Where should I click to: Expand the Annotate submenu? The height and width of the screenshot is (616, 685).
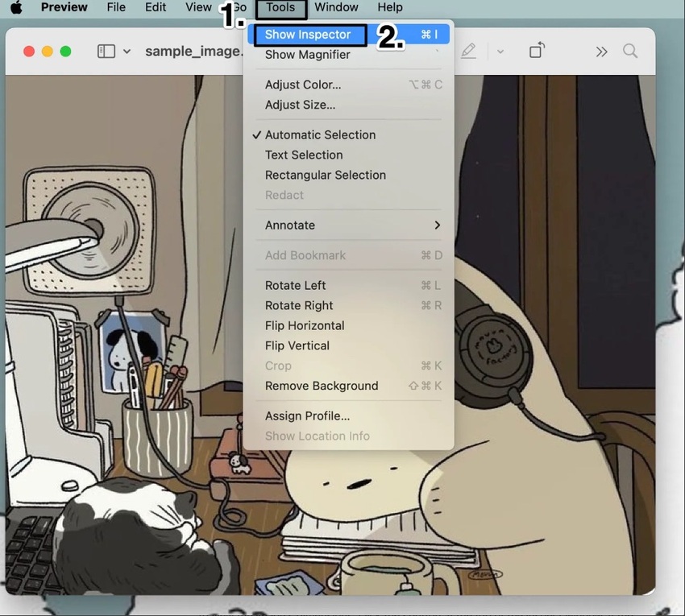click(349, 225)
